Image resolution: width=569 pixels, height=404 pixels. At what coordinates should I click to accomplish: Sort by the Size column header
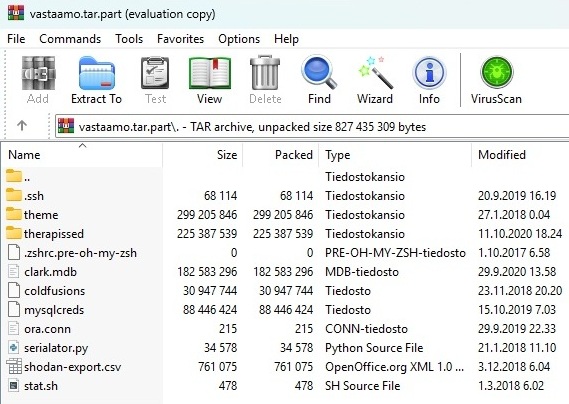203,155
